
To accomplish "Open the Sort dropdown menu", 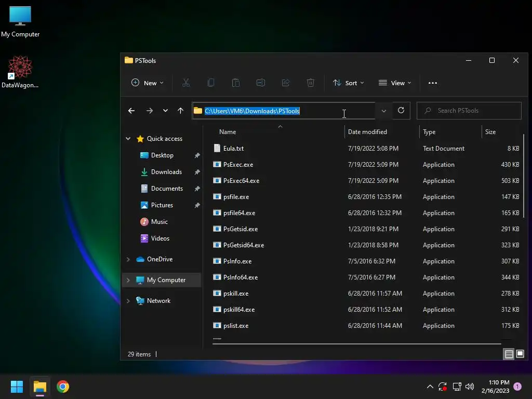I will tap(349, 83).
